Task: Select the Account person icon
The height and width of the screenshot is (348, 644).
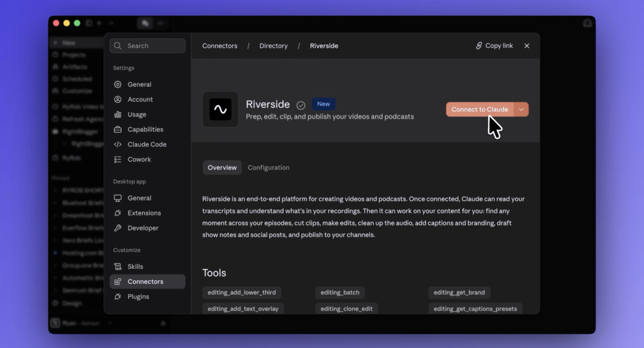Action: pos(118,99)
